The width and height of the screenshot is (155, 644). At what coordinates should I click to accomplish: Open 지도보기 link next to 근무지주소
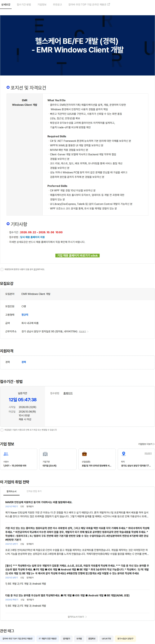pyautogui.click(x=82, y=332)
